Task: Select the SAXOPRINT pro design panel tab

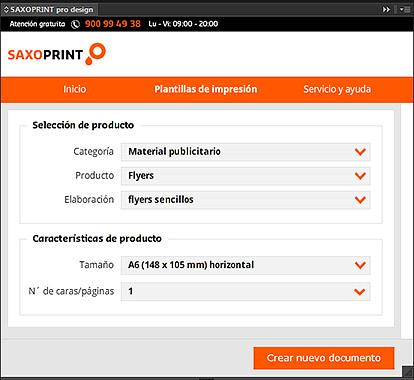Action: 49,10
